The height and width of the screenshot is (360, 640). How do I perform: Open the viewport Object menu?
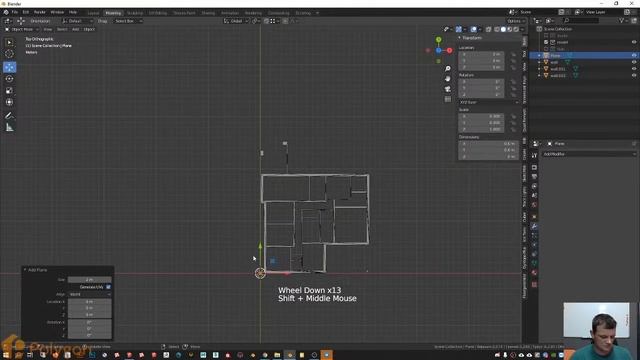89,29
